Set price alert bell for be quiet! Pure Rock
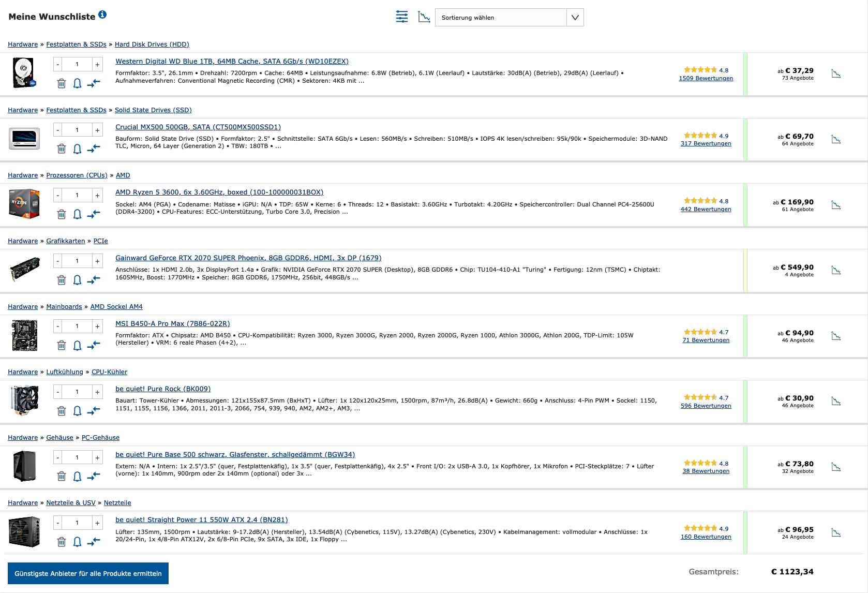The image size is (868, 593). click(77, 411)
